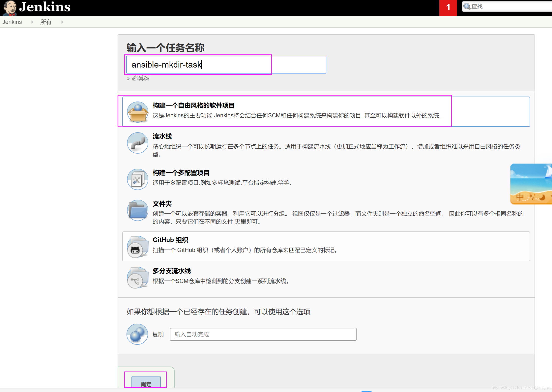
Task: Select the multi-configuration project tools icon
Action: point(138,179)
